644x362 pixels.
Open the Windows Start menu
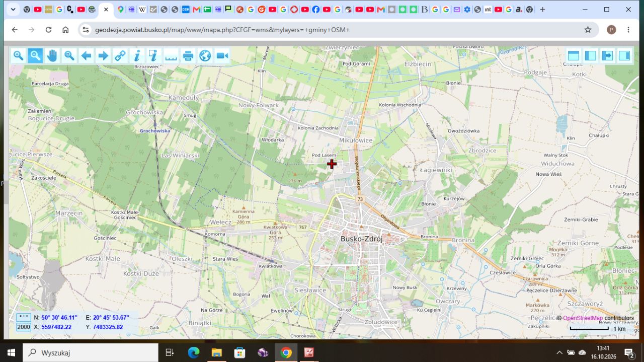(x=11, y=352)
